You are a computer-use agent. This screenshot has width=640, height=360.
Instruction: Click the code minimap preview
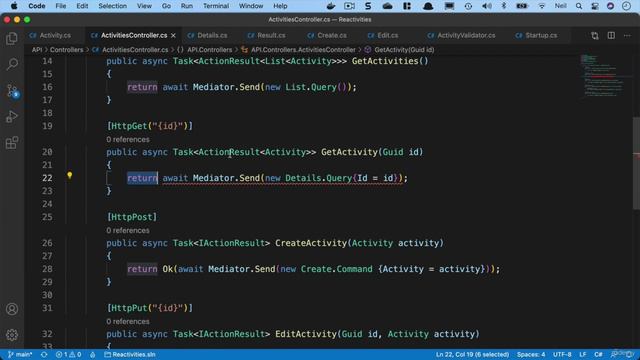[x=605, y=76]
